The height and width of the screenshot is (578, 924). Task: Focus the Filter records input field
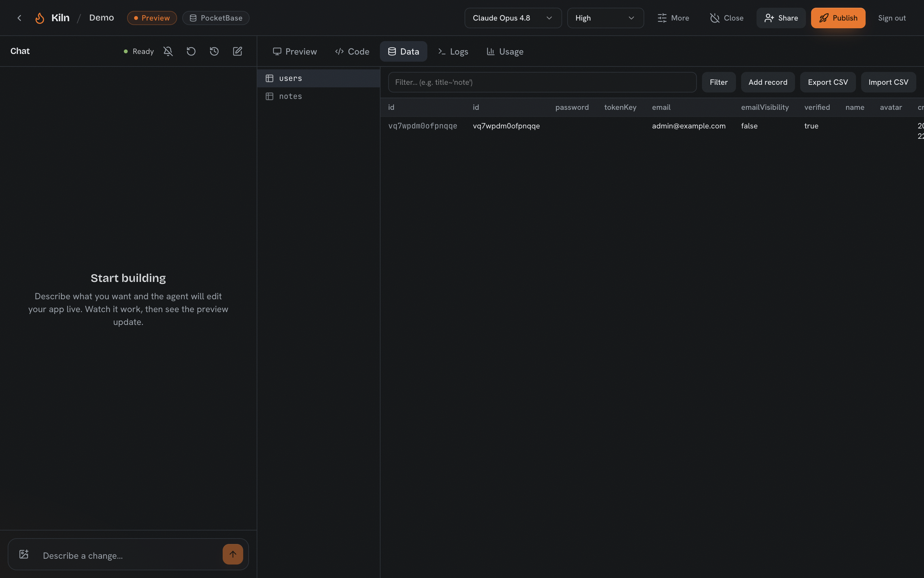coord(542,82)
